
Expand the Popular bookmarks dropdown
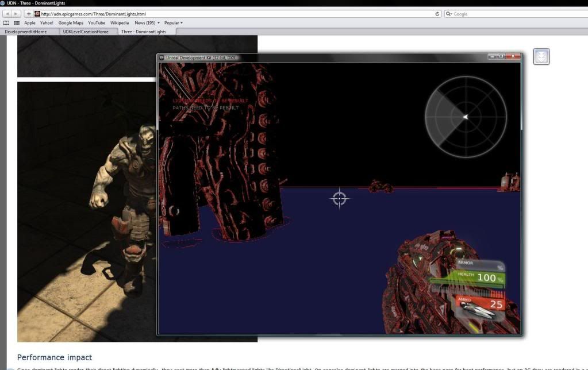[x=174, y=23]
